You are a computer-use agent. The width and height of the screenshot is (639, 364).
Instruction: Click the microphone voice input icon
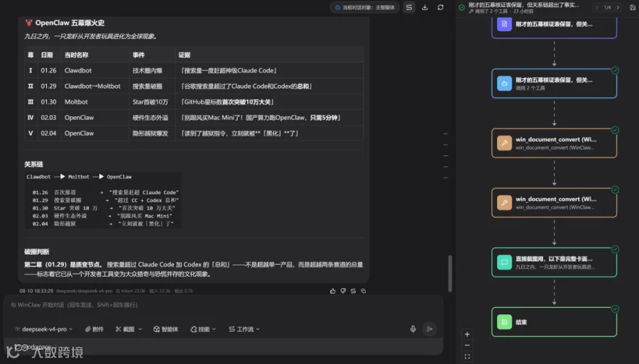tap(413, 329)
